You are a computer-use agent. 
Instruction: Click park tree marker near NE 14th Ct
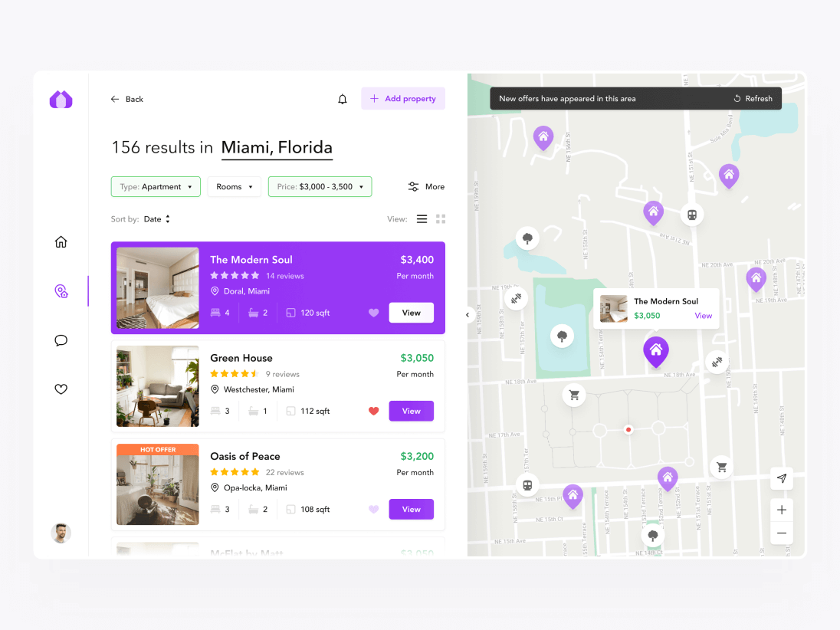(652, 535)
